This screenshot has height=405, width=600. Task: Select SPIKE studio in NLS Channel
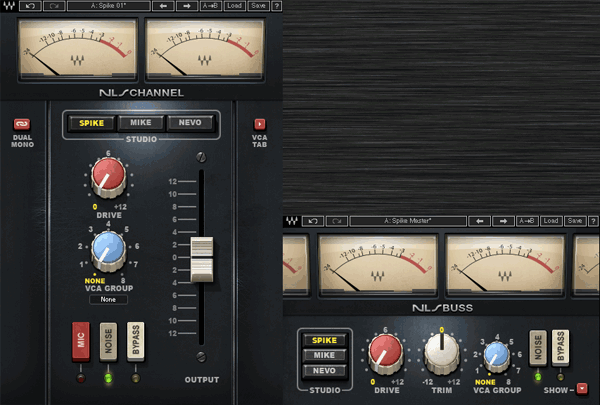(91, 123)
